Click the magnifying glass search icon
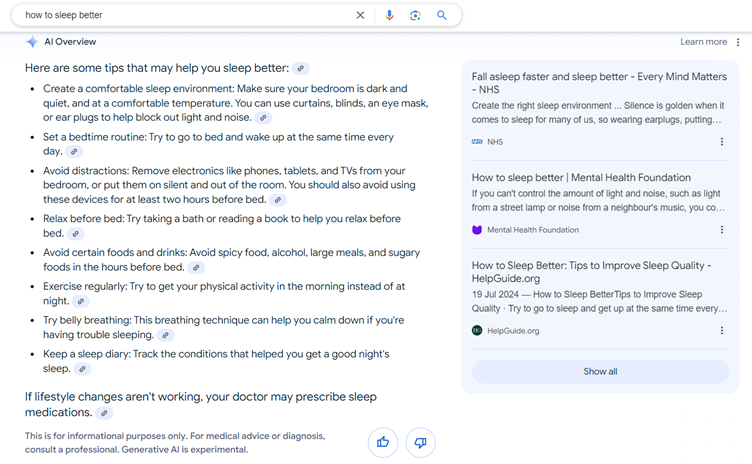Screen dimensions: 752x464 [x=441, y=16]
